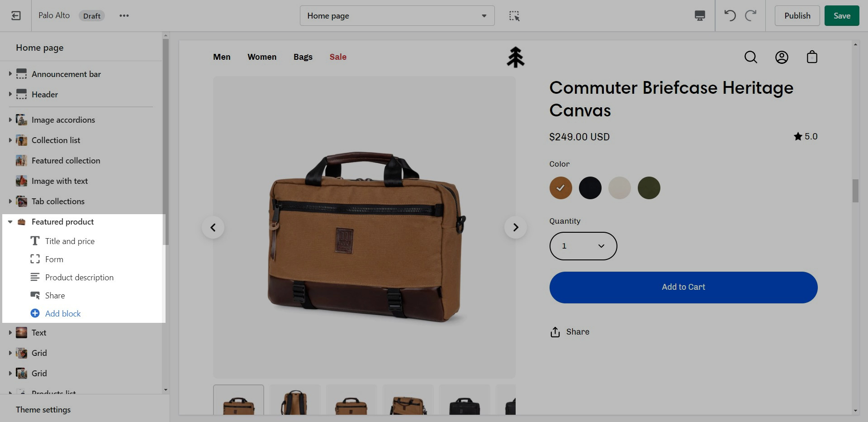Open the Sale menu item
This screenshot has height=422, width=868.
(337, 57)
